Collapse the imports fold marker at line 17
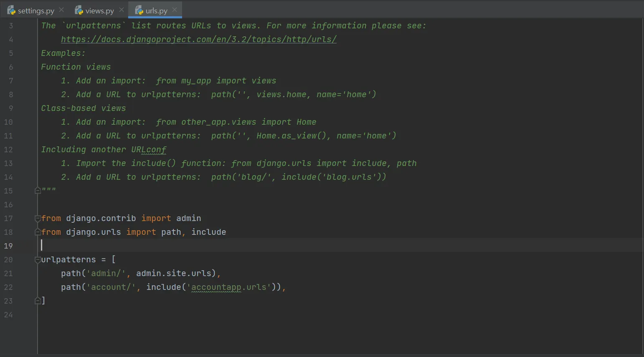The image size is (644, 357). pos(38,218)
